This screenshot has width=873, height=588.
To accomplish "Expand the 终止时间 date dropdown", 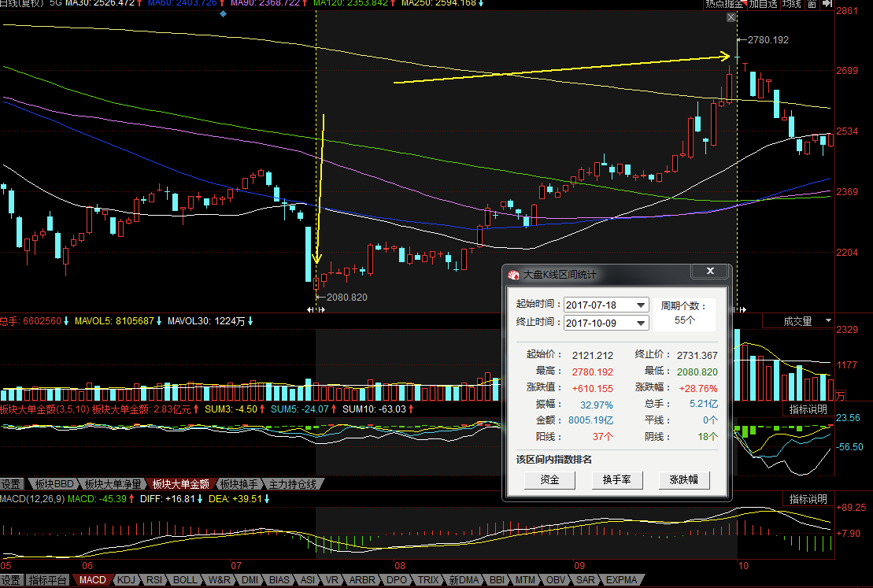I will pyautogui.click(x=641, y=323).
